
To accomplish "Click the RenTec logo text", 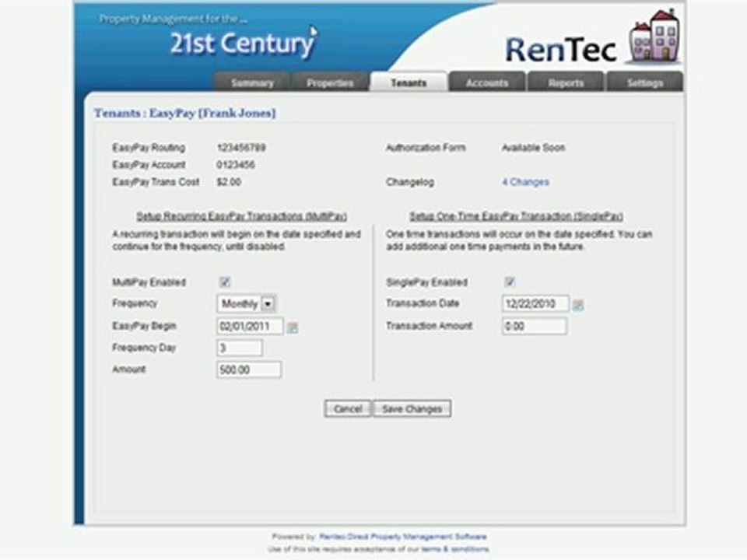I will [x=561, y=50].
